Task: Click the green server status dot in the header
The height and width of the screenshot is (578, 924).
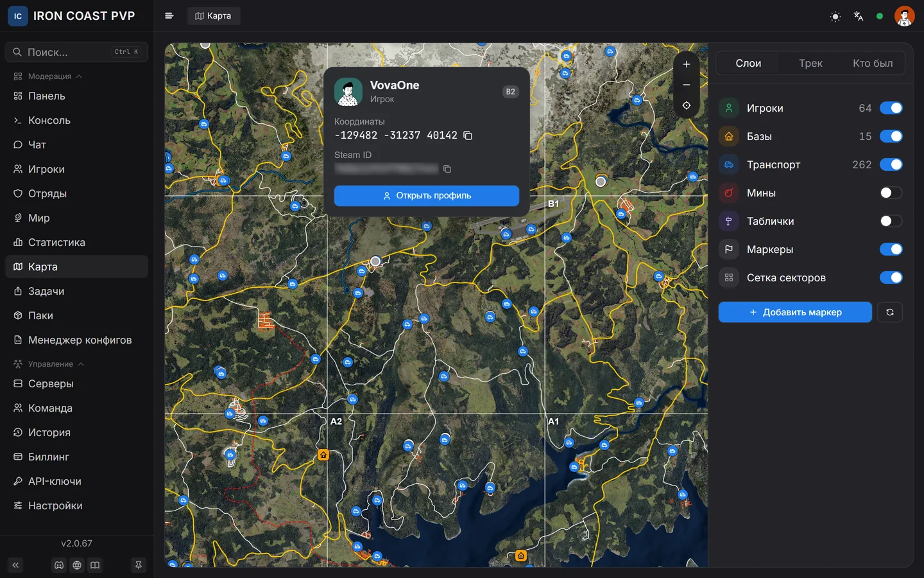Action: [880, 16]
